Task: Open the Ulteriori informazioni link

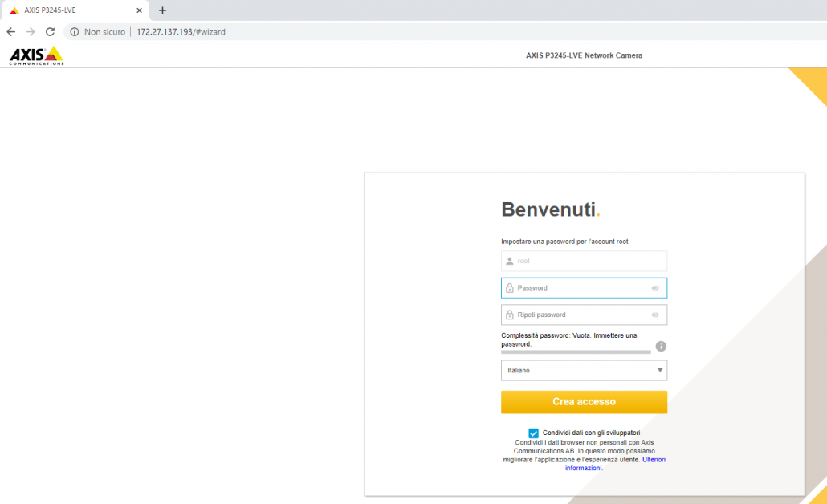Action: coord(615,464)
